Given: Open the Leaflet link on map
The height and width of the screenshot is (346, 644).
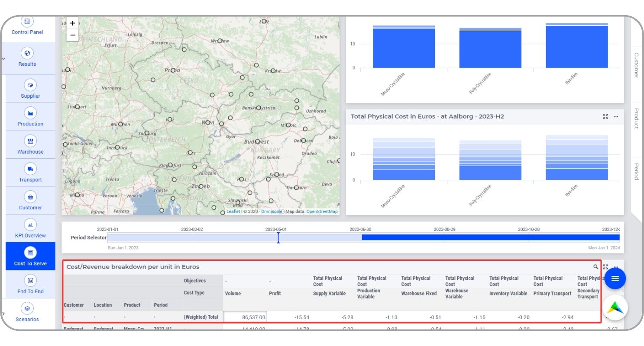Looking at the screenshot, I should [233, 211].
